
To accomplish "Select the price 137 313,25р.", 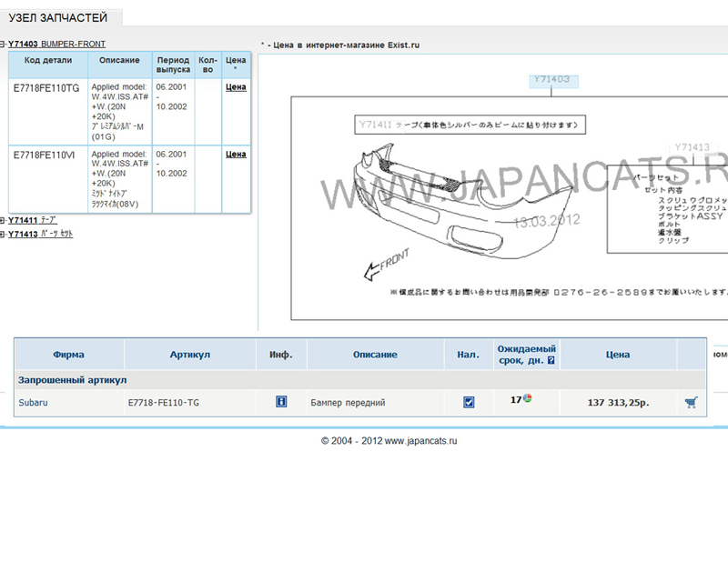I will (619, 402).
